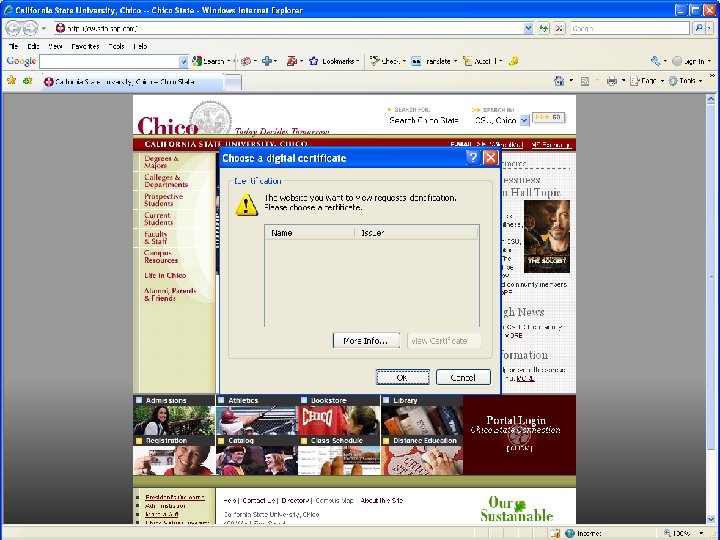The height and width of the screenshot is (540, 720).
Task: Open the Help menu
Action: 140,46
